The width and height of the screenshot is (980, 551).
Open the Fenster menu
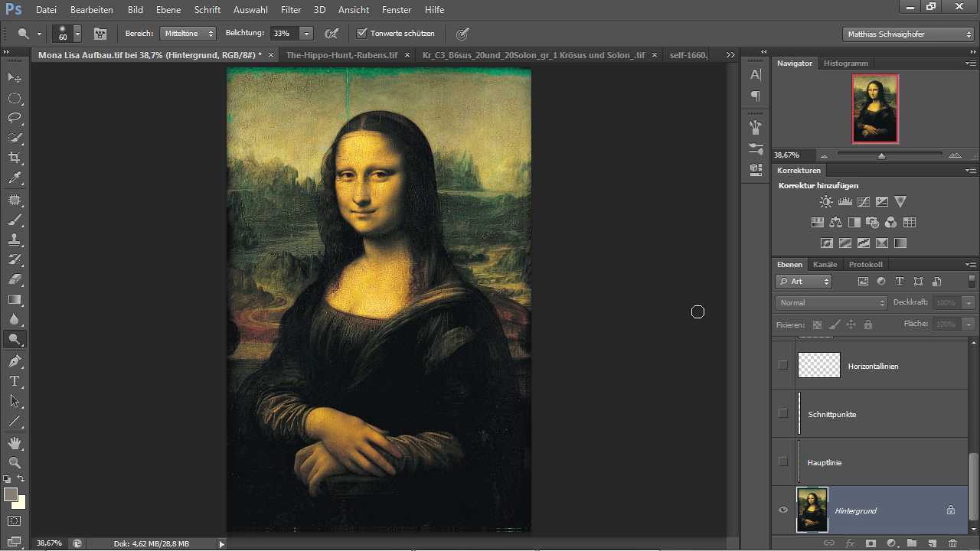[x=397, y=10]
